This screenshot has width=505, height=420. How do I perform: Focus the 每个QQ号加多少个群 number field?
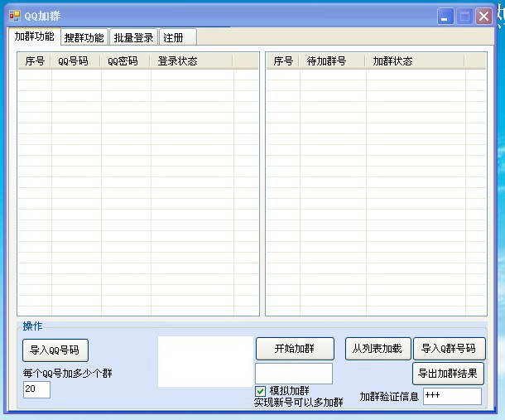tap(36, 389)
